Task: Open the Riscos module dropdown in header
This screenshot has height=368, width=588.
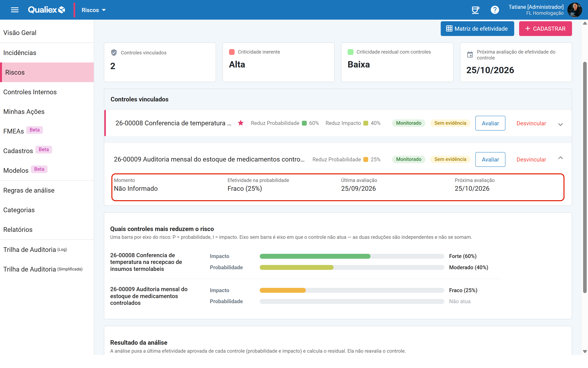Action: 94,10
